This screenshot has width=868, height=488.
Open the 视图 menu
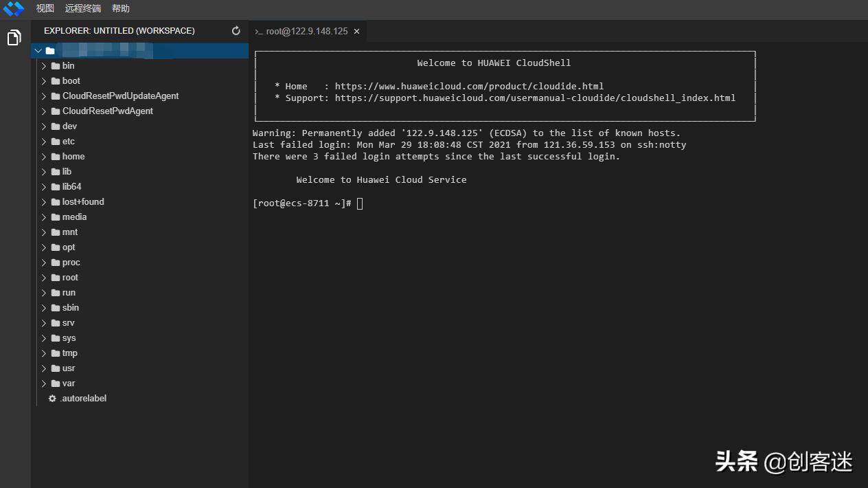(x=45, y=9)
